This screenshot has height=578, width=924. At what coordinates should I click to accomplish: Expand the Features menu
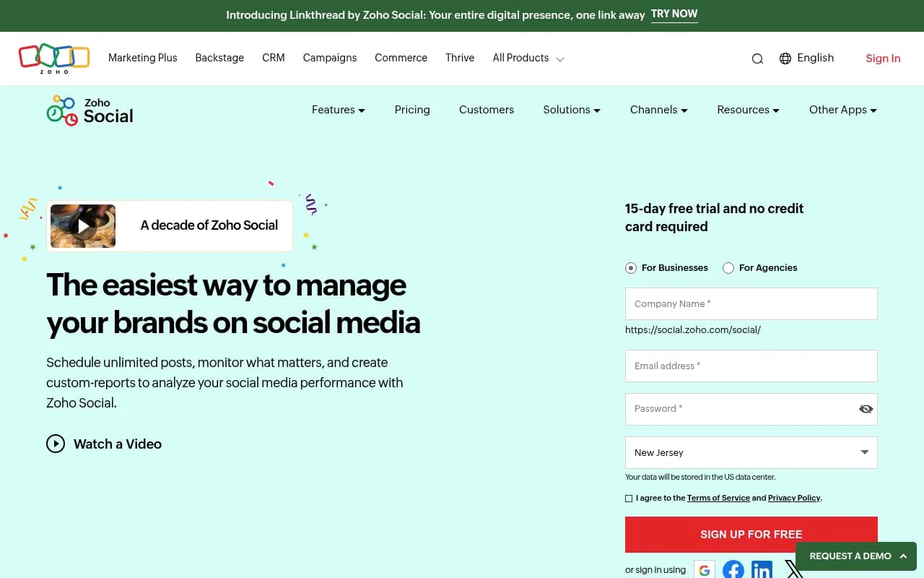(x=338, y=110)
